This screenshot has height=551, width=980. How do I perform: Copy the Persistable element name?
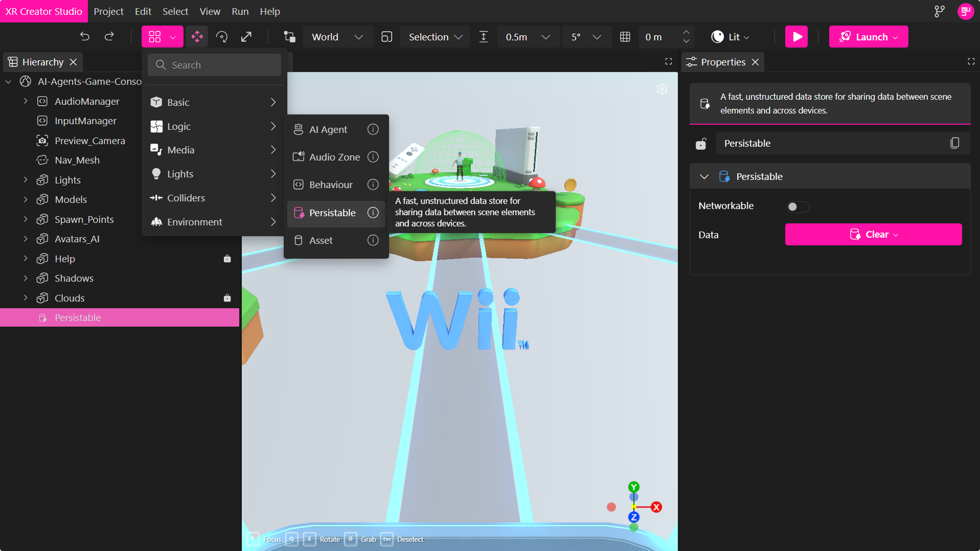(x=954, y=144)
